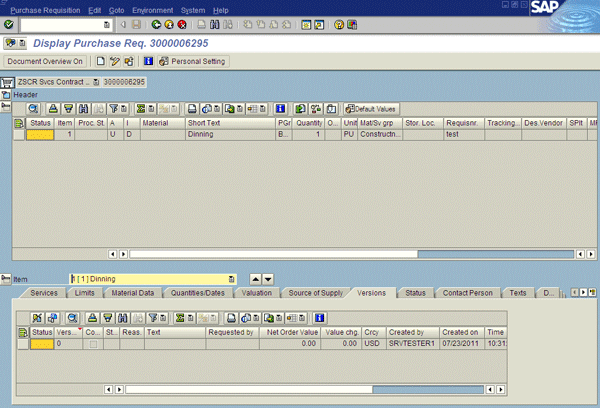Click the blue info icon in item overview toolbar

(x=281, y=107)
